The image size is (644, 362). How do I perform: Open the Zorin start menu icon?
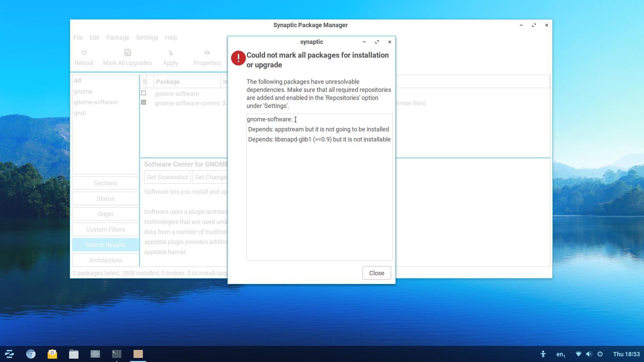point(9,354)
